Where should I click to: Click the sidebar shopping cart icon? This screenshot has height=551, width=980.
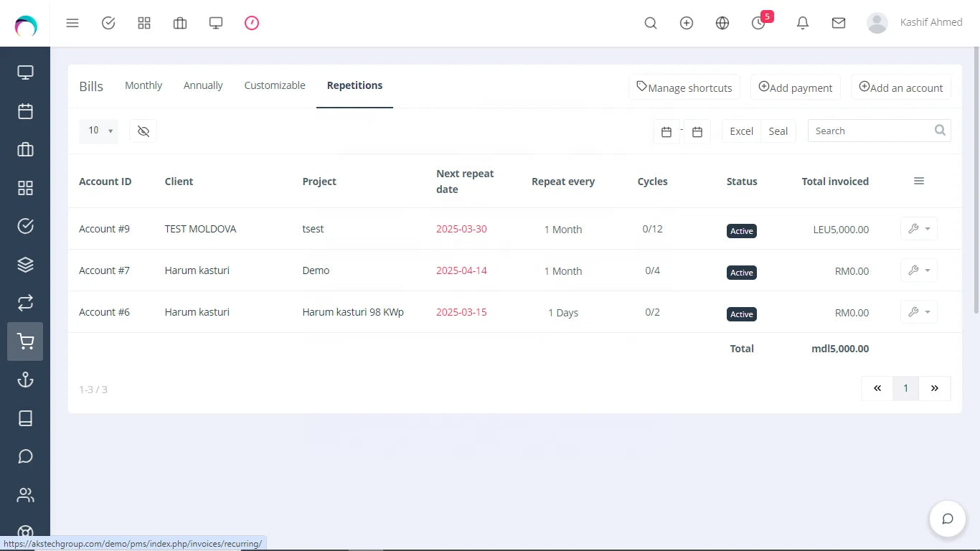click(x=25, y=342)
